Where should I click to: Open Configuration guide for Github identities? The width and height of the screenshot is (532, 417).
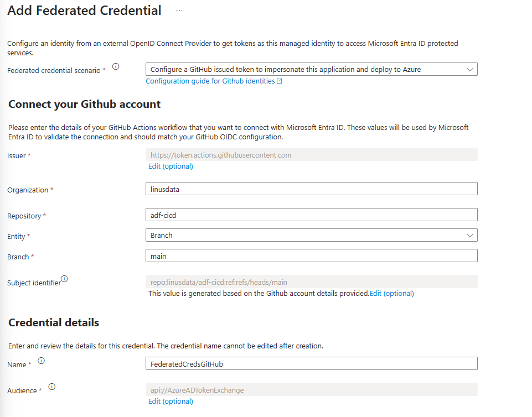210,81
